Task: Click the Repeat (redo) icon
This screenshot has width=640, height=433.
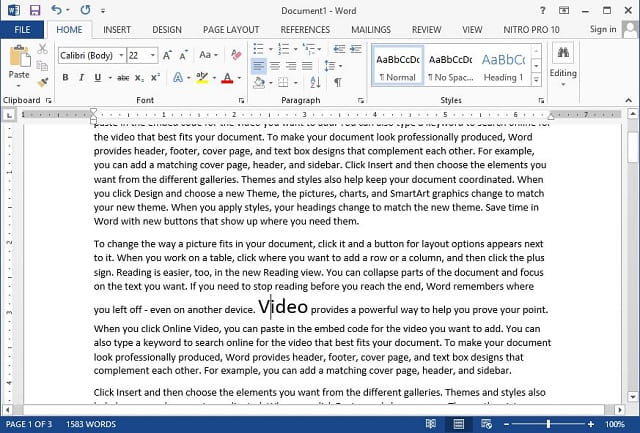Action: [85, 10]
